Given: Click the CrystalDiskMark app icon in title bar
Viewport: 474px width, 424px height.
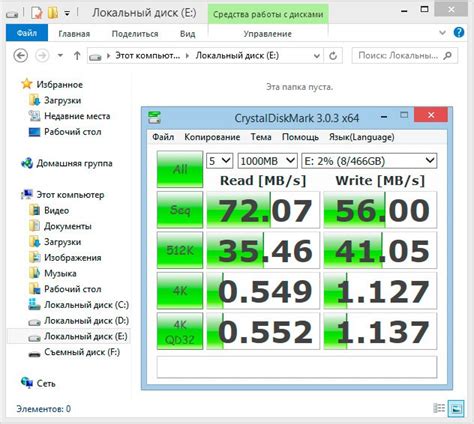Looking at the screenshot, I should [154, 117].
